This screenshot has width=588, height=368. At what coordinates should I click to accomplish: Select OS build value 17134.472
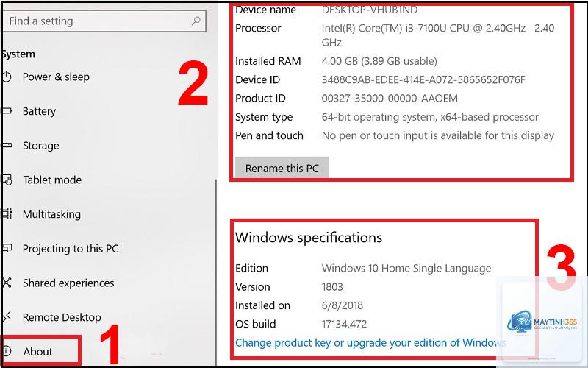[344, 324]
